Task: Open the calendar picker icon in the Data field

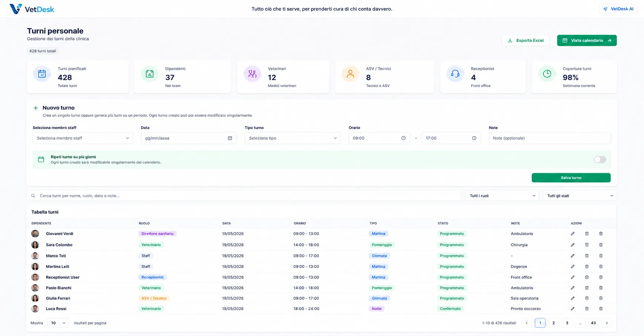Action: click(x=230, y=138)
